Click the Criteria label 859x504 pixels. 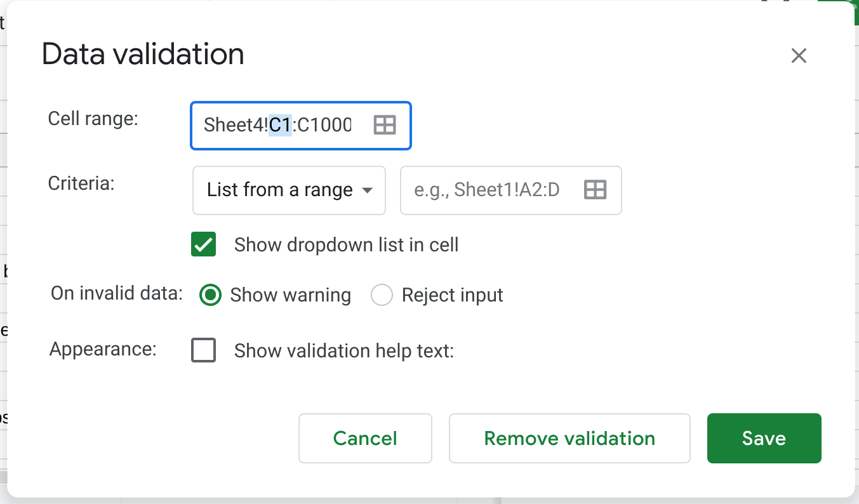click(81, 183)
